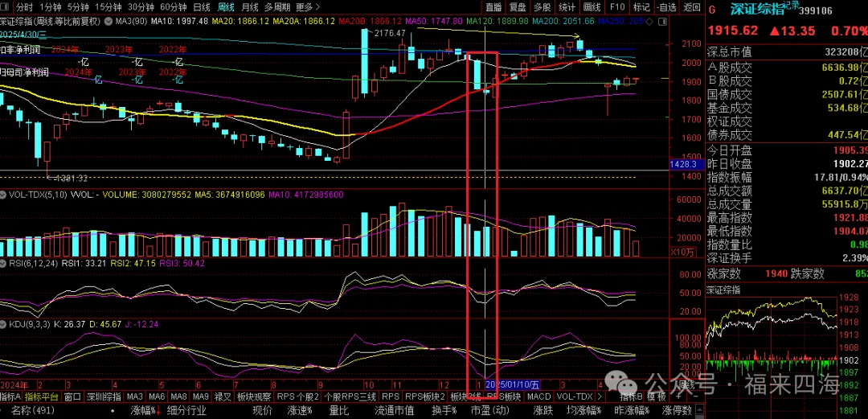Click the 2025/01/10/五 date marker on time axis
The height and width of the screenshot is (419, 868).
[x=513, y=384]
